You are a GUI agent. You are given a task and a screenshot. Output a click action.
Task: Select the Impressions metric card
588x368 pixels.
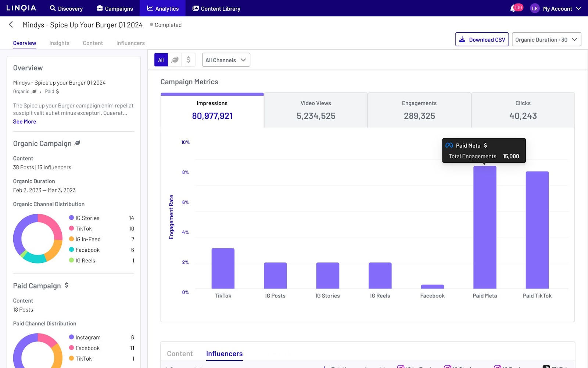coord(212,110)
